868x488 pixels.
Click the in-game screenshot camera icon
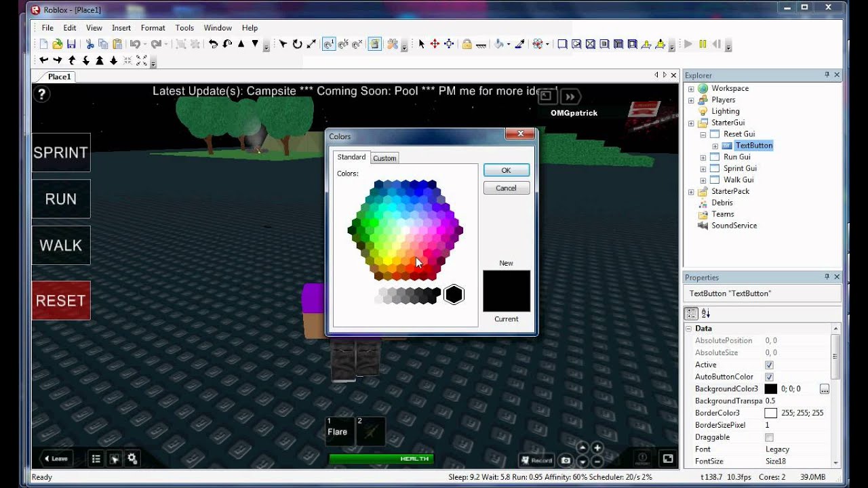(x=566, y=460)
